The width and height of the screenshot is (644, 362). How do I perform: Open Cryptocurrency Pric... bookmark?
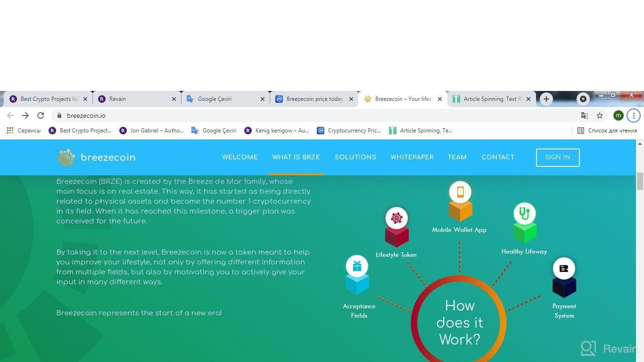(x=349, y=131)
